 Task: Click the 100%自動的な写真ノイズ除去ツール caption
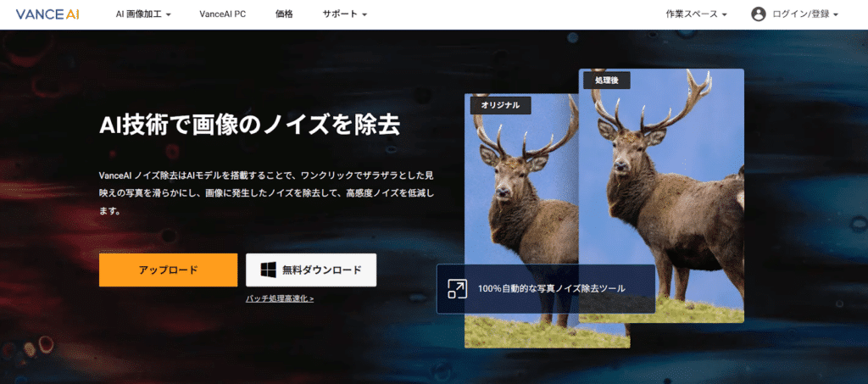click(x=551, y=289)
